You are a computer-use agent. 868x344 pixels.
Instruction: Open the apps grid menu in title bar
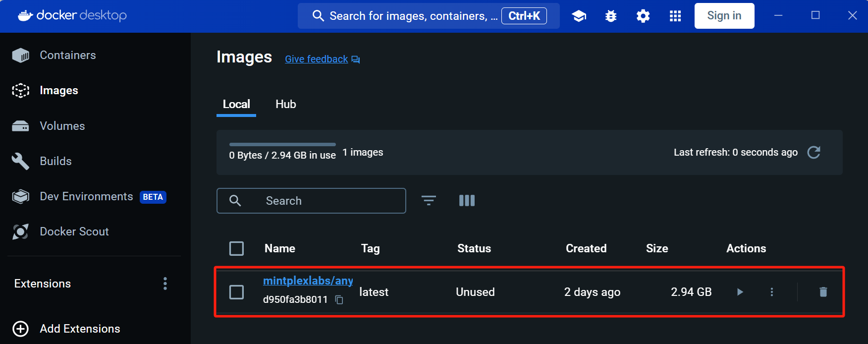675,15
